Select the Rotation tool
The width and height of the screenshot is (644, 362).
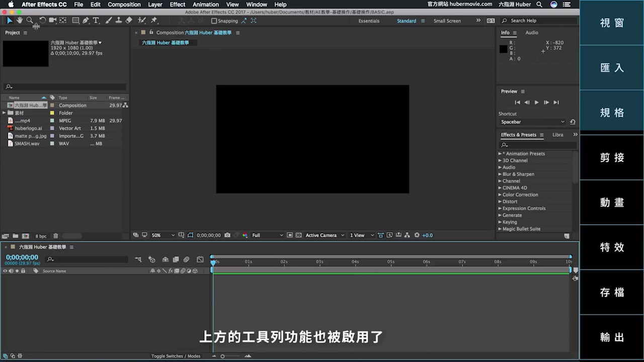[x=42, y=20]
